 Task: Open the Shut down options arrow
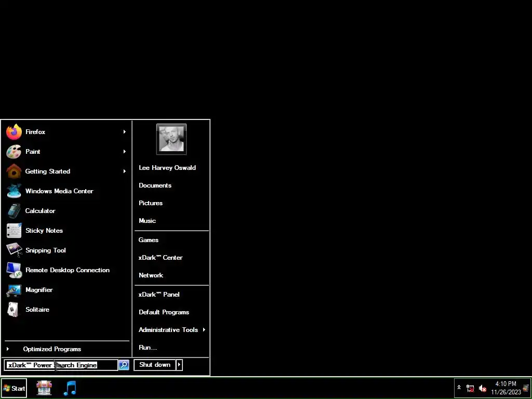pos(179,365)
